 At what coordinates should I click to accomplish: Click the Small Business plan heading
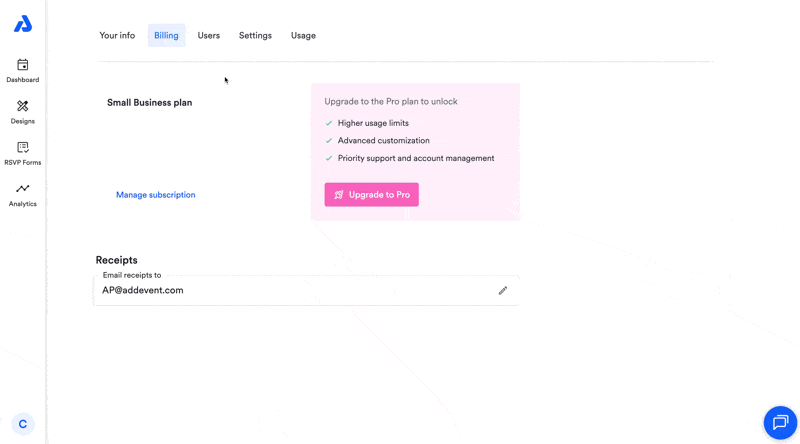coord(149,103)
